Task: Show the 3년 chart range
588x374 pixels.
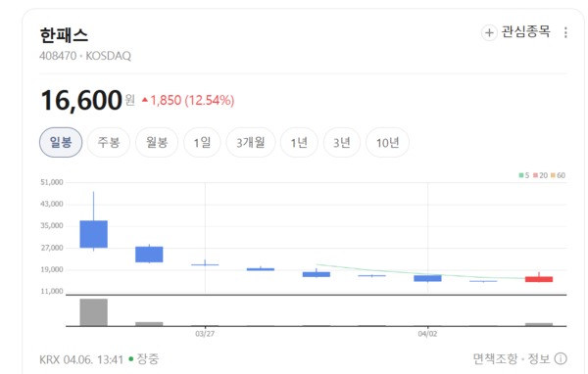Action: (x=342, y=142)
